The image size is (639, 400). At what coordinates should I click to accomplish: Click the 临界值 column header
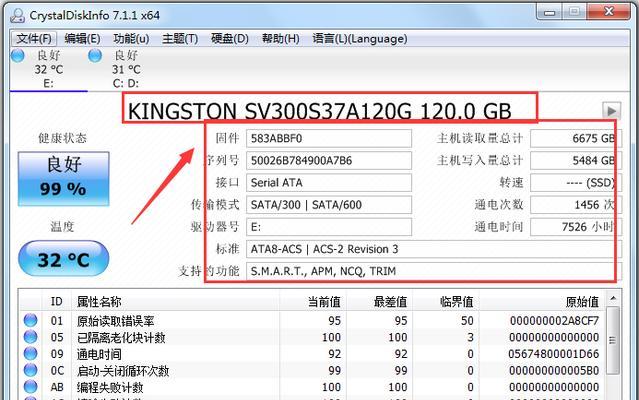click(446, 302)
